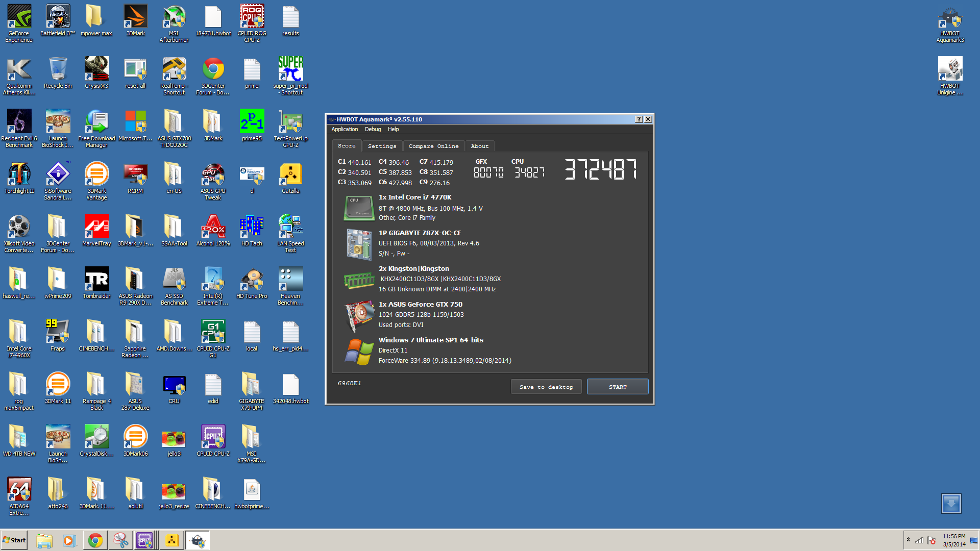Click the Intel Core i7 4770K CPU icon
The image size is (980, 551).
359,208
